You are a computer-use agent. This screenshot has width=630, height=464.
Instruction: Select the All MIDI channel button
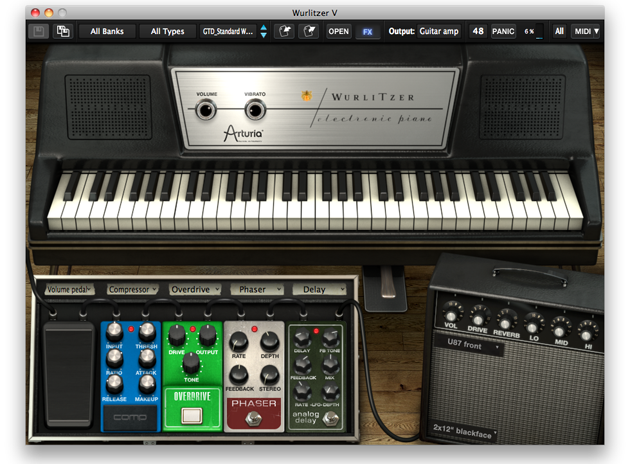pyautogui.click(x=559, y=31)
